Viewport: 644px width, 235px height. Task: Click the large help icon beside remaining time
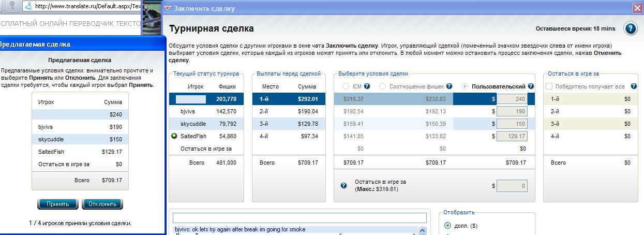630,28
